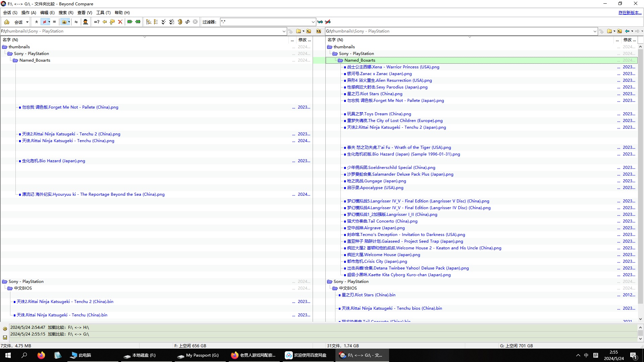The image size is (644, 362).
Task: Toggle crossed-out glasses suppress filters icon
Action: tap(328, 22)
